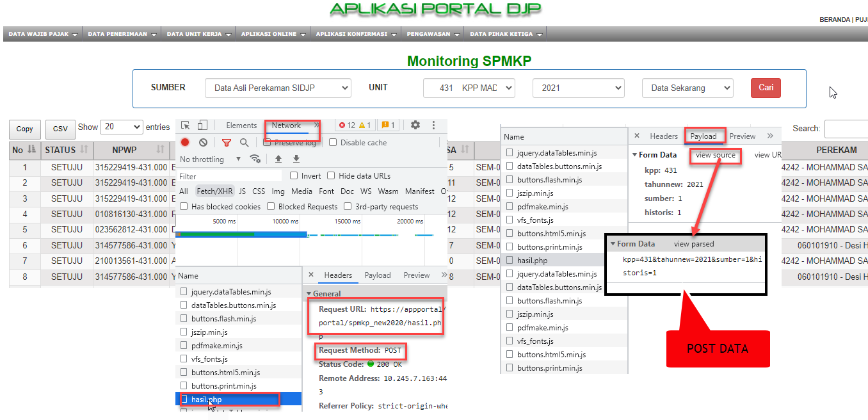Image resolution: width=868 pixels, height=420 pixels.
Task: Enable the Disable cache checkbox
Action: [x=333, y=143]
